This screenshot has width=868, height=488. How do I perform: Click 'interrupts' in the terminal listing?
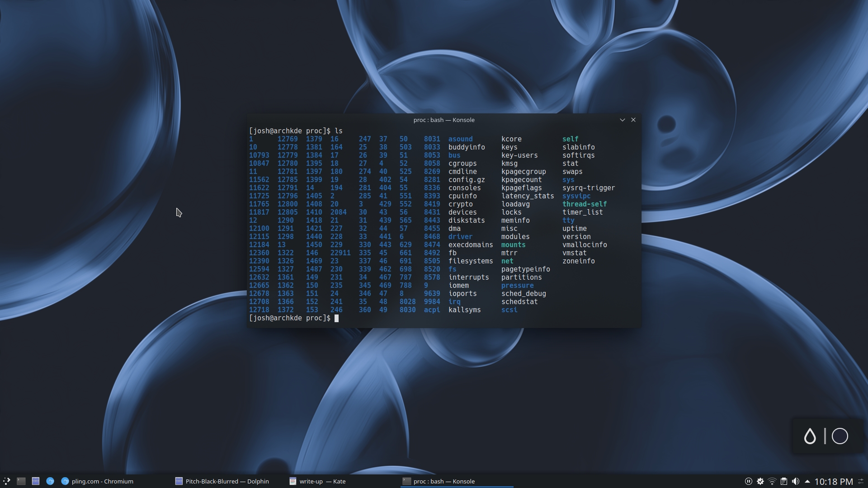coord(468,277)
